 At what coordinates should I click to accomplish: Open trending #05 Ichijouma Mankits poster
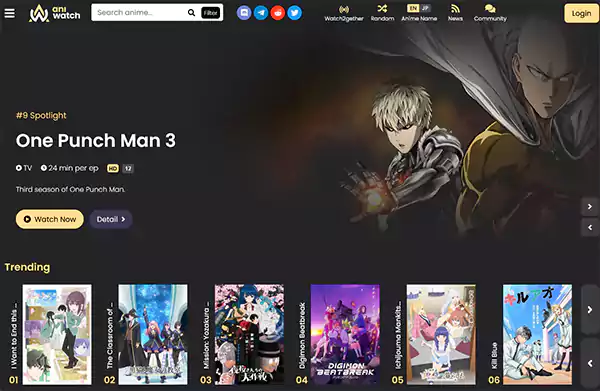(441, 334)
